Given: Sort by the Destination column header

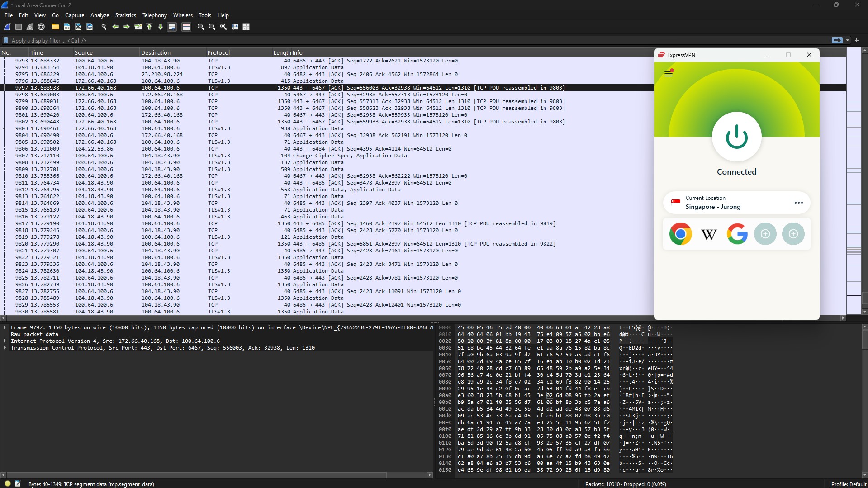Looking at the screenshot, I should pos(173,52).
